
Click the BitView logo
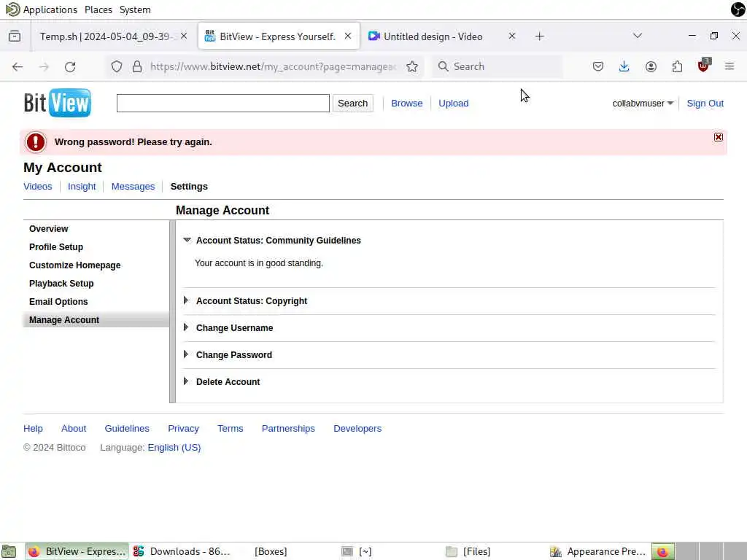pyautogui.click(x=57, y=102)
